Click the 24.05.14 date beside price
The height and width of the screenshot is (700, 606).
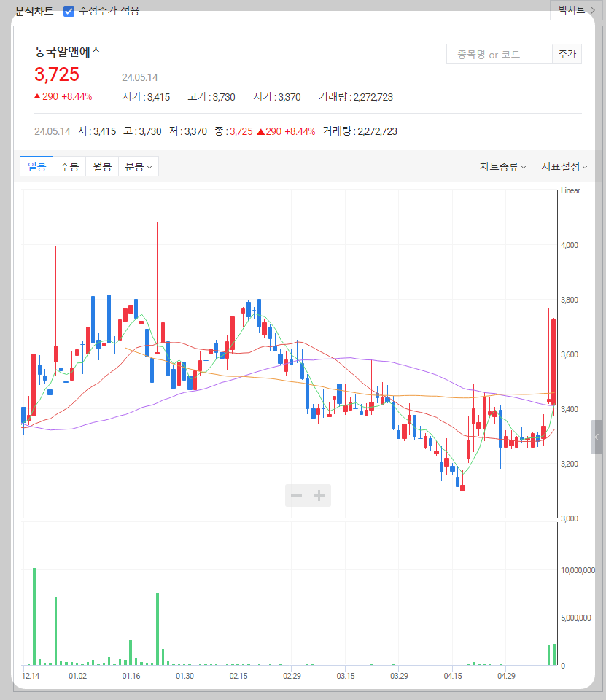tap(140, 77)
